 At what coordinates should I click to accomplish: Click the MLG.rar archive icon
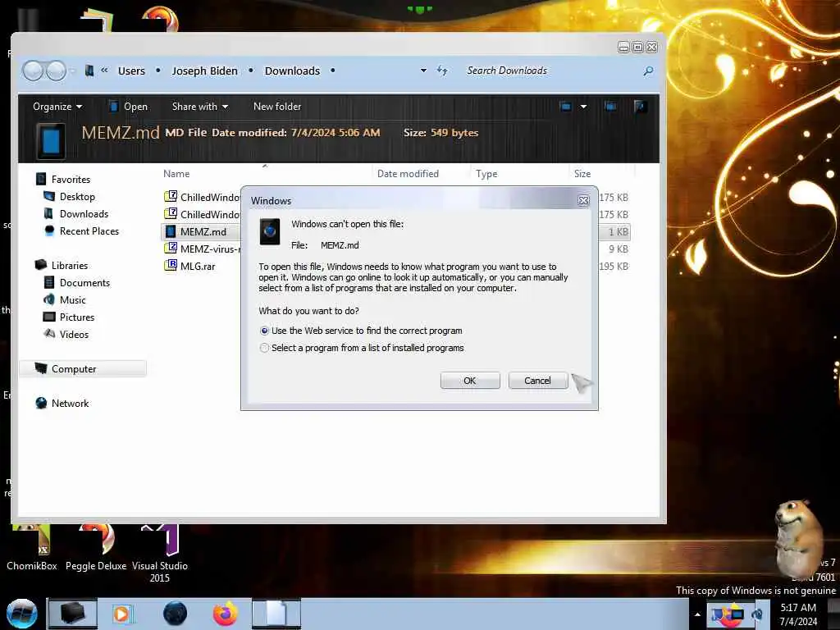pos(171,266)
